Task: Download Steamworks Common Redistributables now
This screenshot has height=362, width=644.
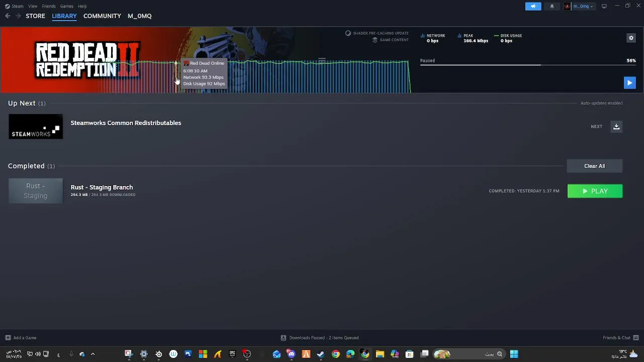Action: 616,127
